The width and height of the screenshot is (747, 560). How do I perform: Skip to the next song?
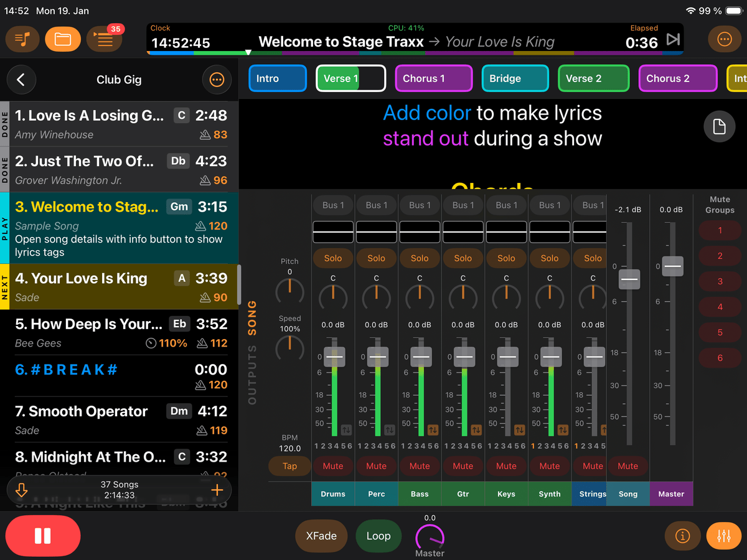coord(673,39)
